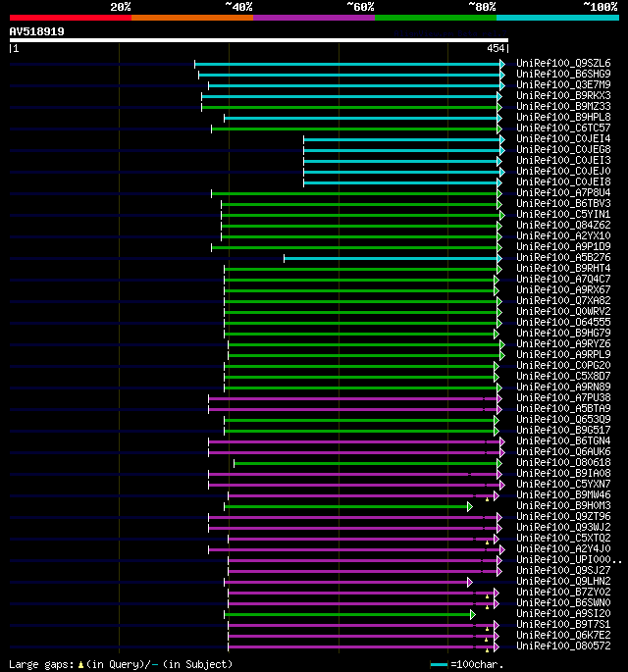The width and height of the screenshot is (628, 672).
Task: Select the UniRef100_C0JEG8 label
Action: (x=563, y=149)
